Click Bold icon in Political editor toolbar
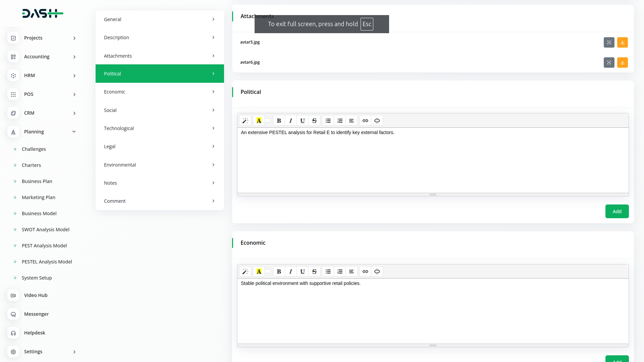The height and width of the screenshot is (362, 644). 279,121
